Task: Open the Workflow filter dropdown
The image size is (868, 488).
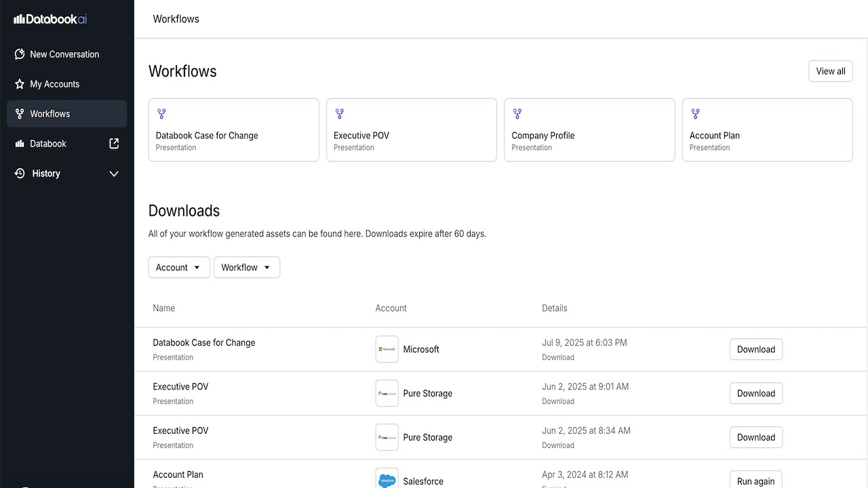Action: pyautogui.click(x=247, y=267)
